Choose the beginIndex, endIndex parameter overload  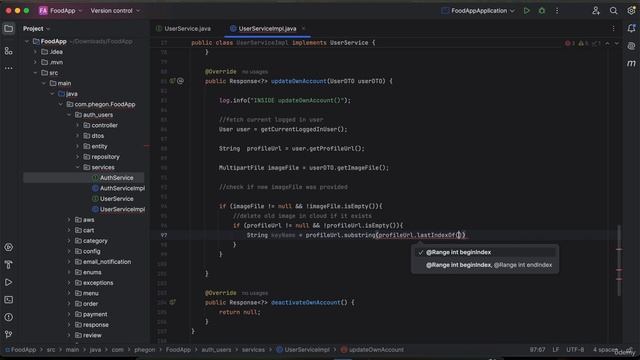(485, 265)
